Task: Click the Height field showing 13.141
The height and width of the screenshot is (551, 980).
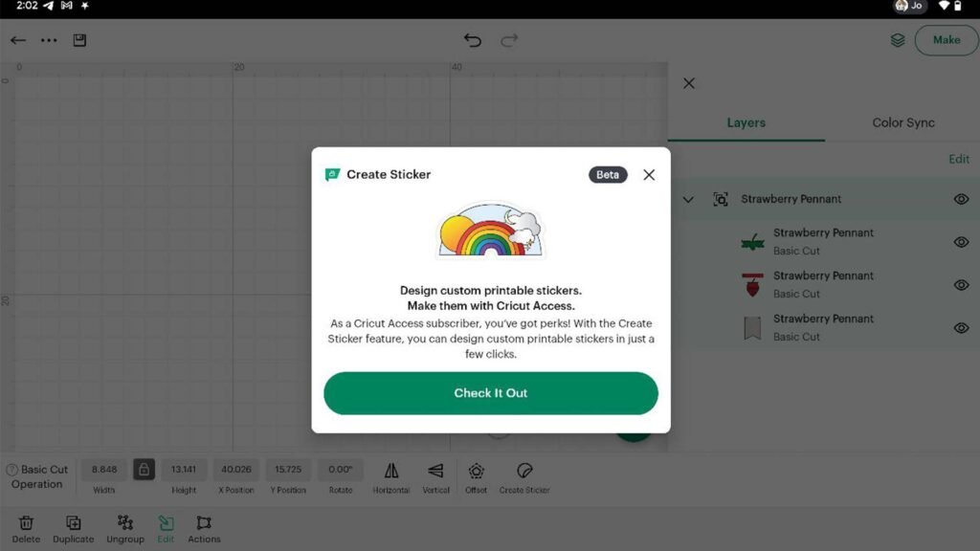Action: pyautogui.click(x=184, y=470)
